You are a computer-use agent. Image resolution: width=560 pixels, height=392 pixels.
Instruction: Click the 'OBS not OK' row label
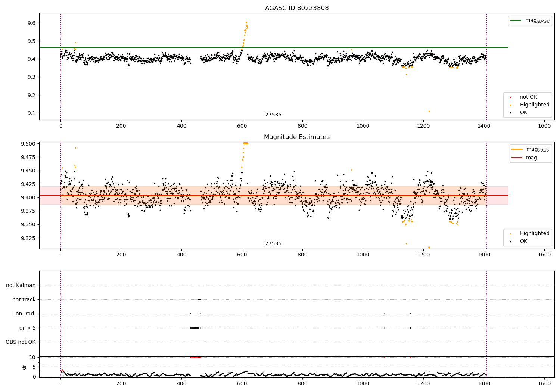click(21, 342)
